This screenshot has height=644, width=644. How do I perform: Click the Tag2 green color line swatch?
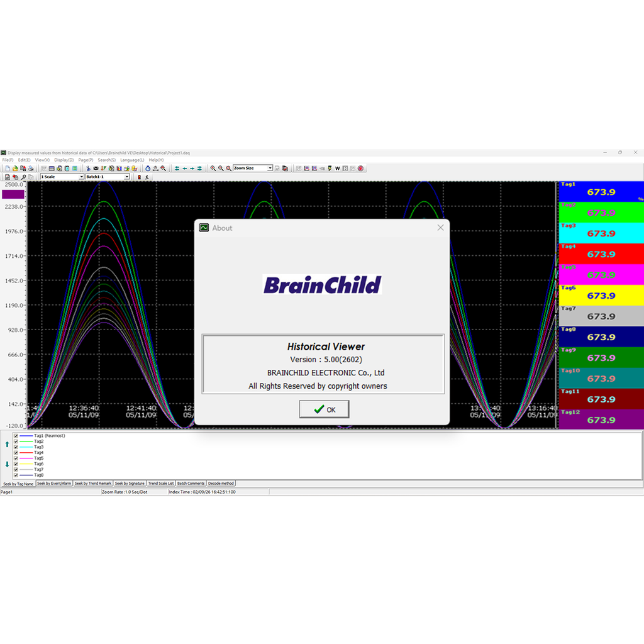26,441
